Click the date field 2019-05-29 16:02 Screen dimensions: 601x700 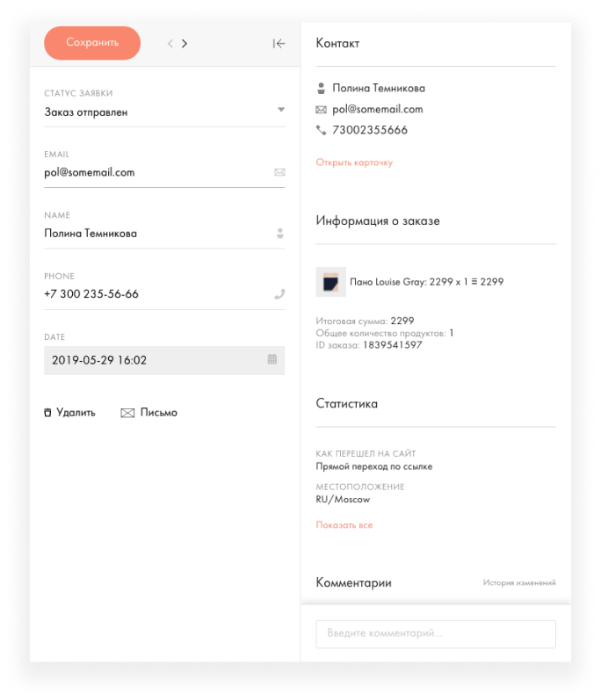click(x=164, y=360)
